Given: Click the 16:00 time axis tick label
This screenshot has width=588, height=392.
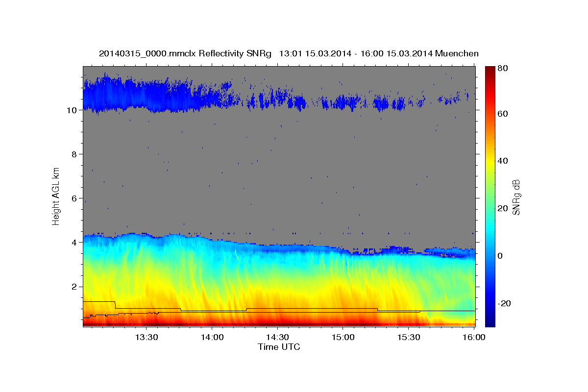Looking at the screenshot, I should tap(474, 338).
